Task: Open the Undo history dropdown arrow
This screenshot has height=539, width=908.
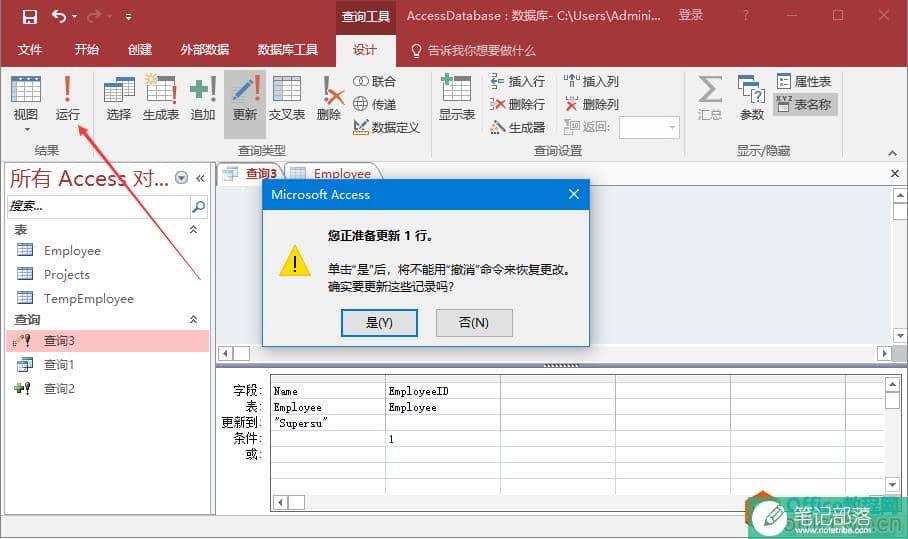Action: (x=74, y=17)
